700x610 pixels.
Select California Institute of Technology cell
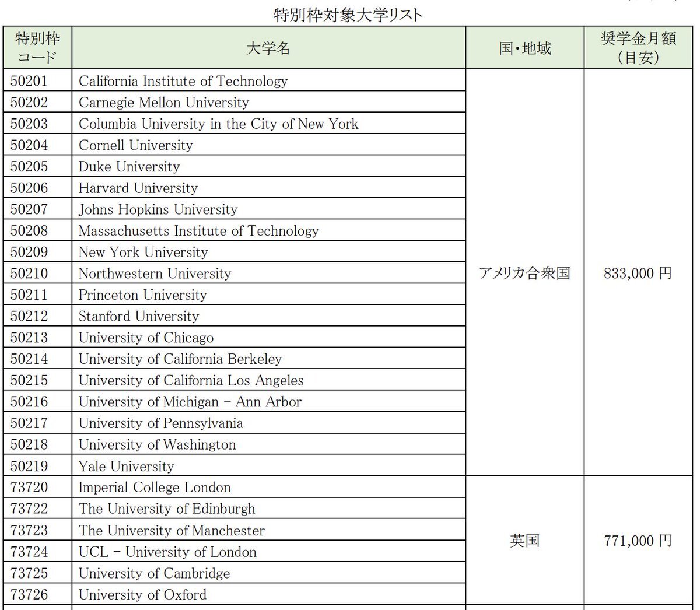(x=269, y=80)
